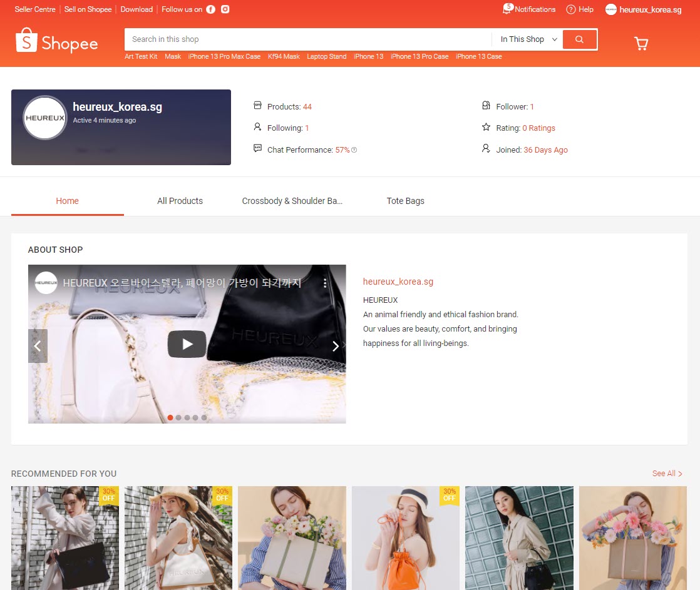
Task: Switch to the All Products tab
Action: (180, 201)
